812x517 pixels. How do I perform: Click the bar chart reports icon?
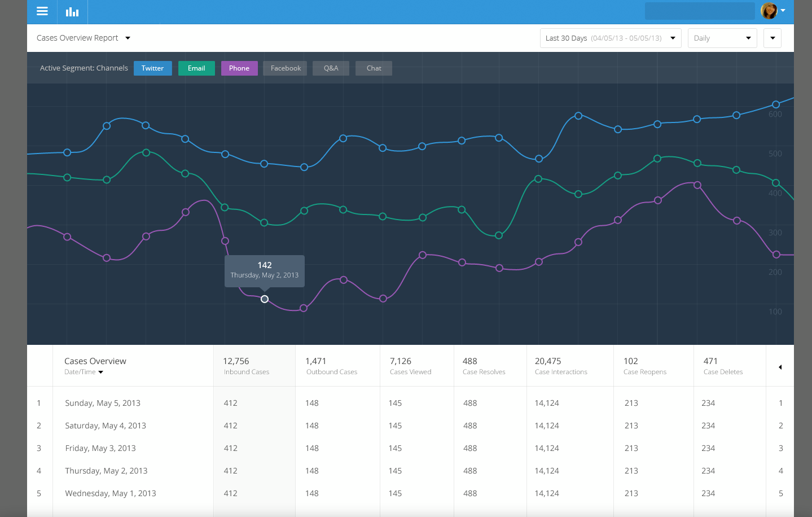pyautogui.click(x=72, y=12)
